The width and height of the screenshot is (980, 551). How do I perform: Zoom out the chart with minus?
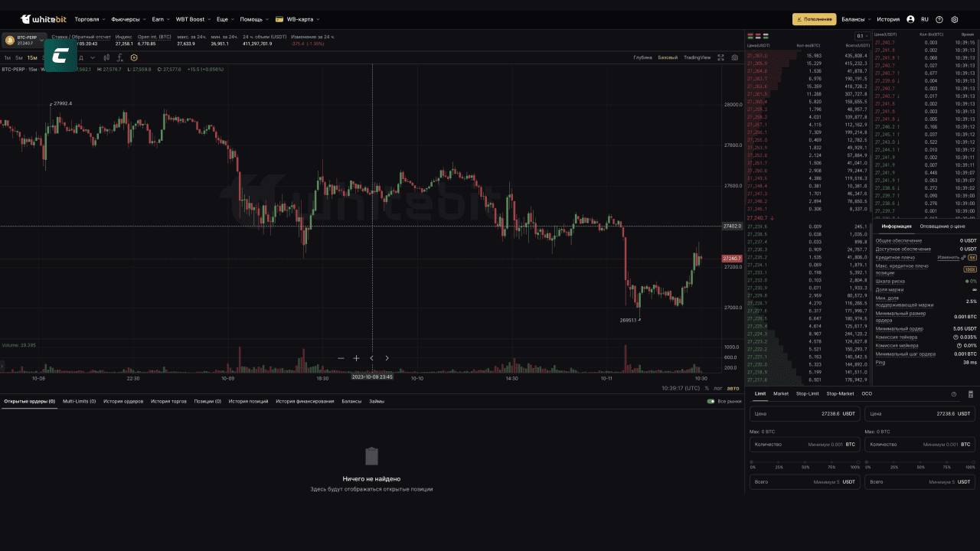pyautogui.click(x=341, y=358)
